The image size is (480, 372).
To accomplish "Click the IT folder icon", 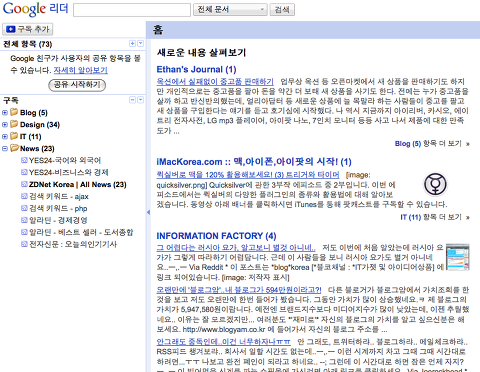I will point(14,136).
